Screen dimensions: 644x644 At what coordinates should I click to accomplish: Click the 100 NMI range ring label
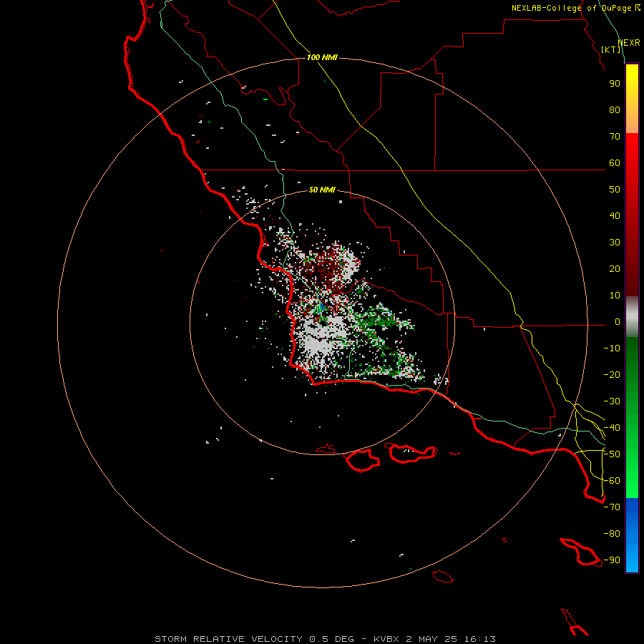click(x=322, y=57)
